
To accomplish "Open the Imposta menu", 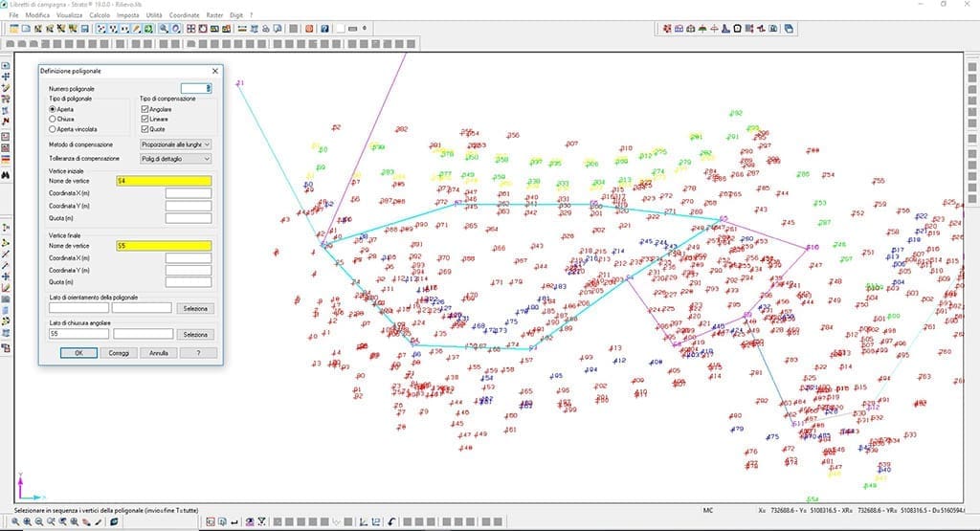I will [x=128, y=15].
